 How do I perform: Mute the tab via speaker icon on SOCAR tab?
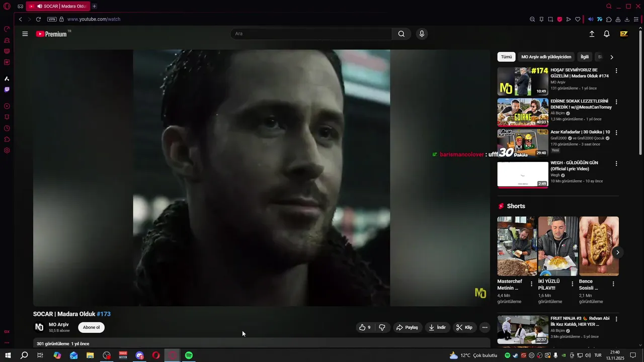tap(39, 6)
